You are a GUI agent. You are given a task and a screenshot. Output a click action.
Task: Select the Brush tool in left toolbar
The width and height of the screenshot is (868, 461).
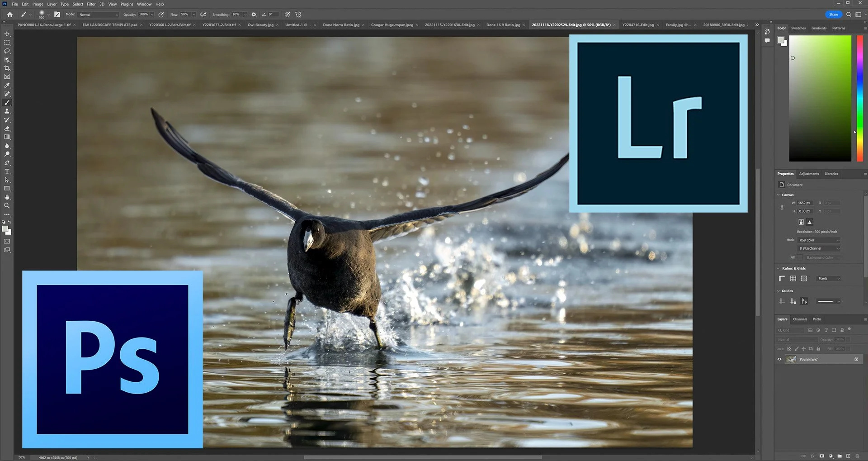[x=7, y=103]
